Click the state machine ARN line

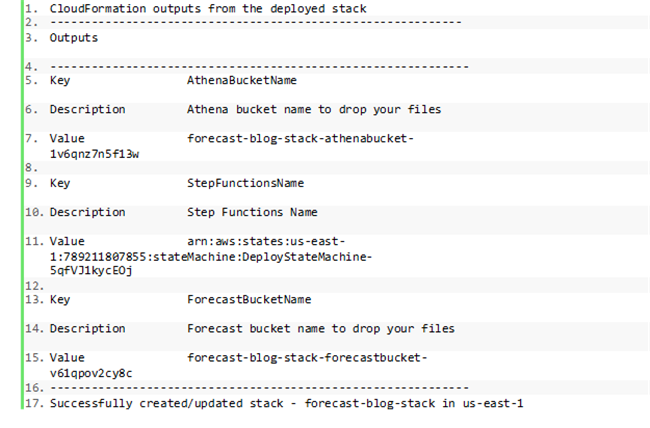click(211, 257)
